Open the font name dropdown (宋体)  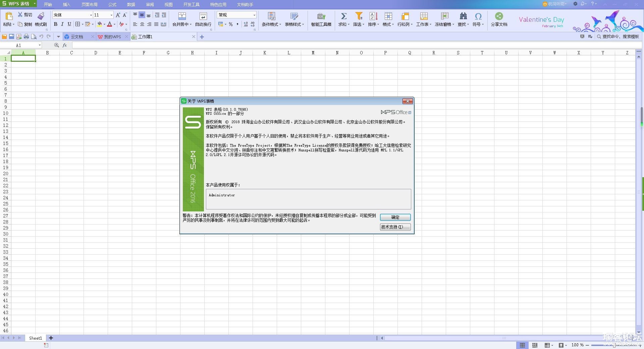coord(91,15)
